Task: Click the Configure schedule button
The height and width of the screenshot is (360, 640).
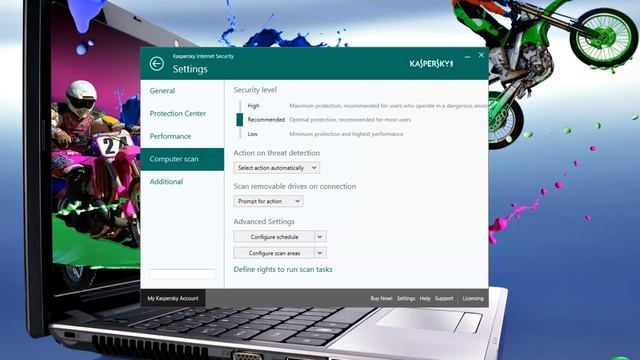Action: click(x=274, y=237)
